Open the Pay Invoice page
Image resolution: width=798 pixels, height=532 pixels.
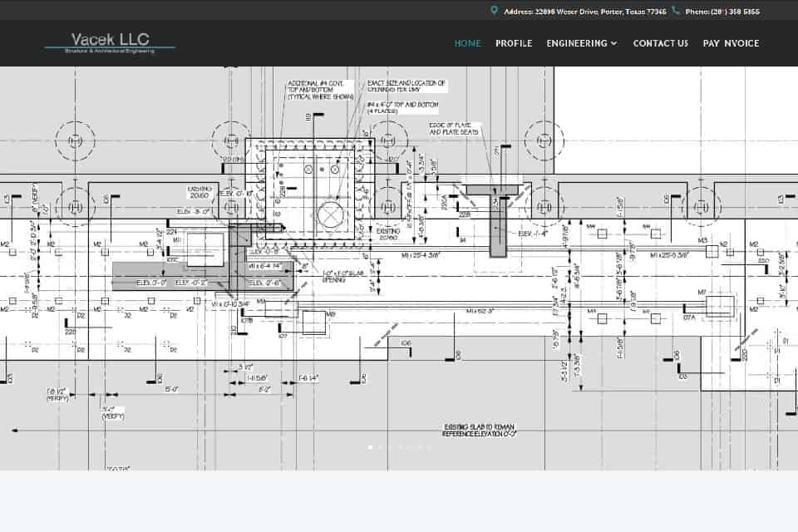click(731, 43)
